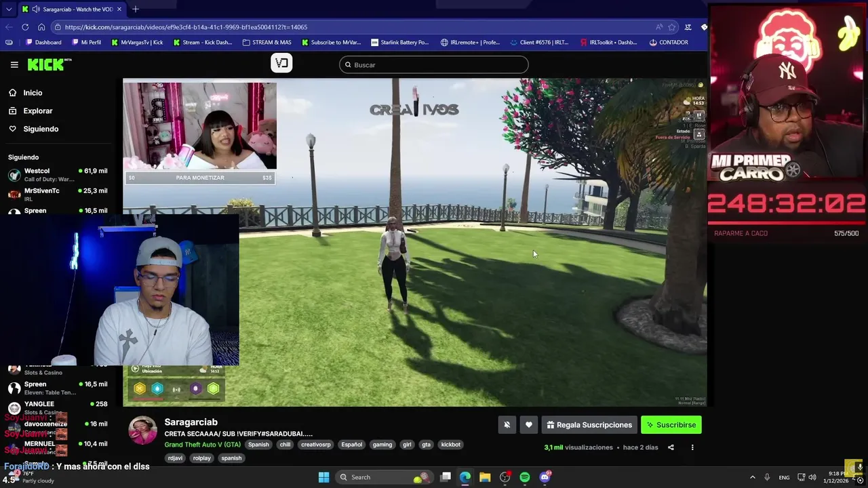Image resolution: width=868 pixels, height=488 pixels.
Task: Open IRLremote+ bookmark
Action: 470,42
